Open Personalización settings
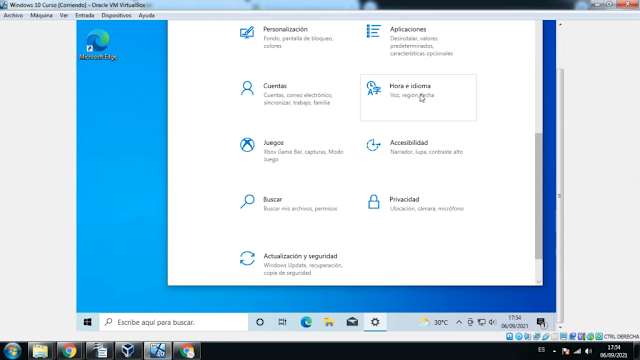 pyautogui.click(x=292, y=37)
